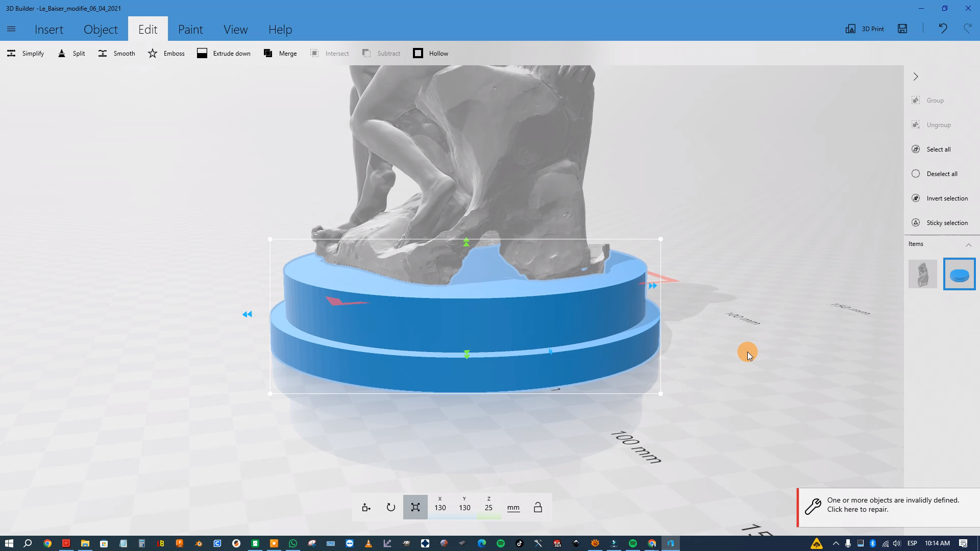Screen dimensions: 980x551
Task: Open VLC from the taskbar
Action: point(368,543)
